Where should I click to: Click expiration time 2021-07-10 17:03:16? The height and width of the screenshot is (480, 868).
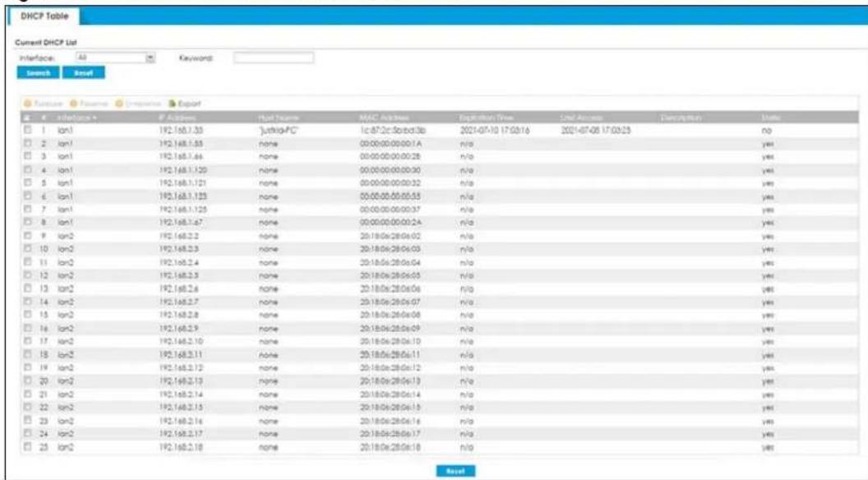point(495,131)
